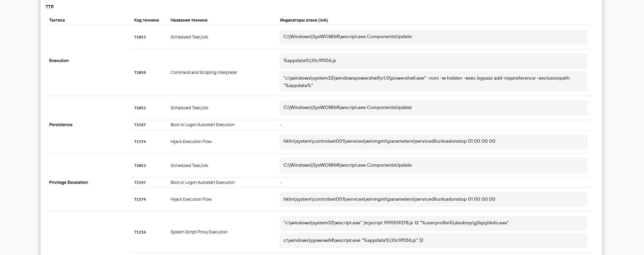Open System Script Proxy Execution technique

199,232
